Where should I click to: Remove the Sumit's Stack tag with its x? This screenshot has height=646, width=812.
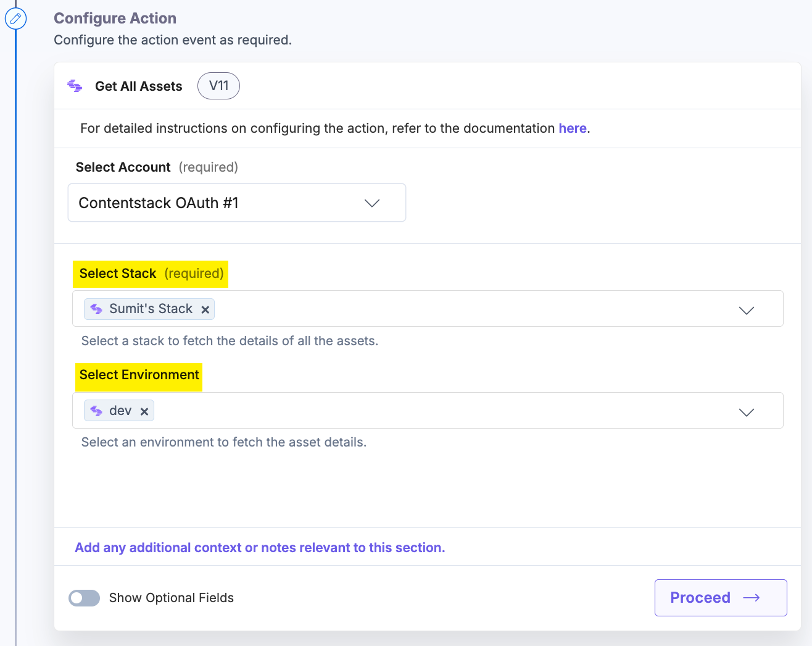point(205,309)
